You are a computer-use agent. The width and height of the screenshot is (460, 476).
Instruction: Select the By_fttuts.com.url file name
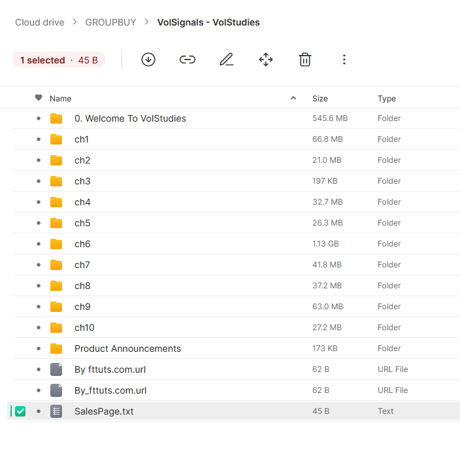(110, 390)
